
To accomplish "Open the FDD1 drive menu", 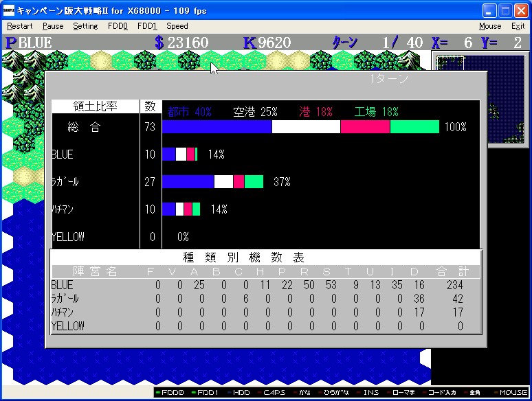I will coord(147,26).
